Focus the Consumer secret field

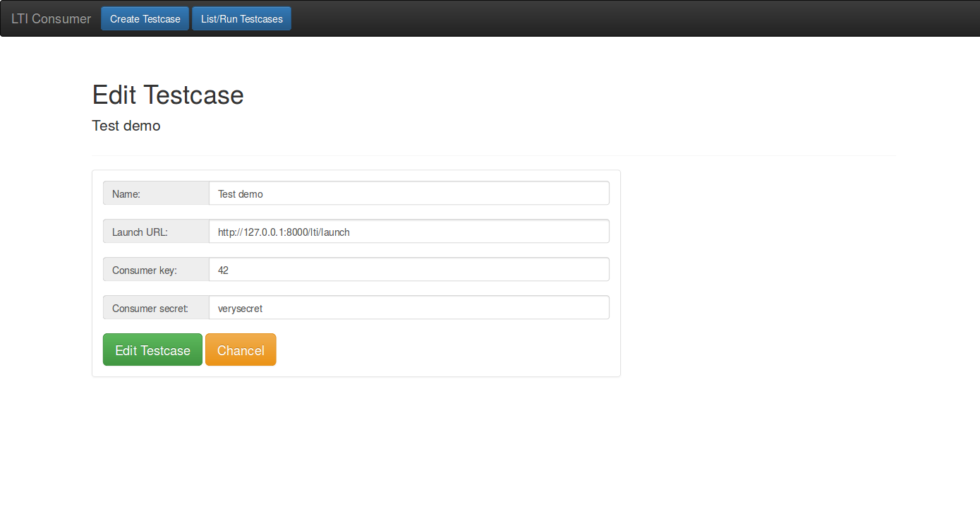[409, 308]
